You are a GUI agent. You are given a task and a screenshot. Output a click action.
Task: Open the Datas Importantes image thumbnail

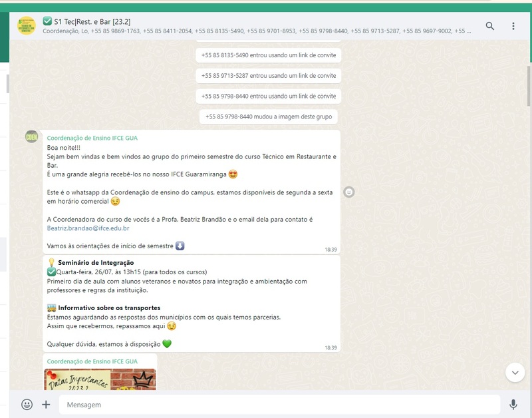click(100, 379)
